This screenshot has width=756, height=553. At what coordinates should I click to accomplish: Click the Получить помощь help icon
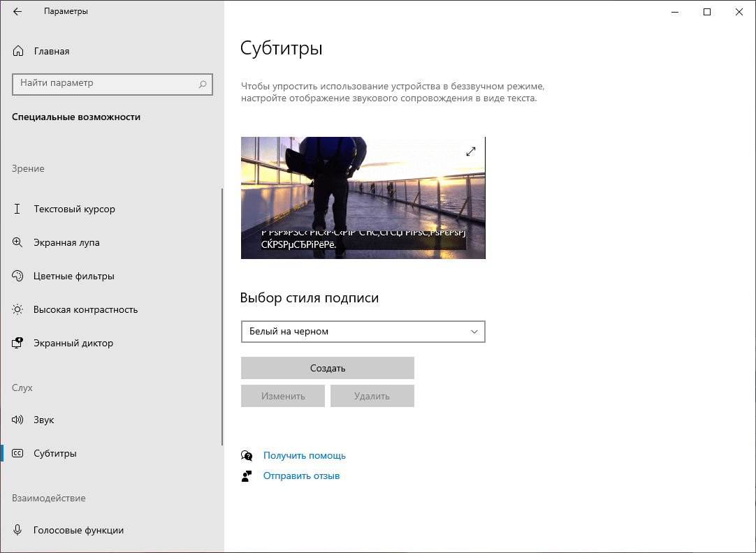click(247, 455)
